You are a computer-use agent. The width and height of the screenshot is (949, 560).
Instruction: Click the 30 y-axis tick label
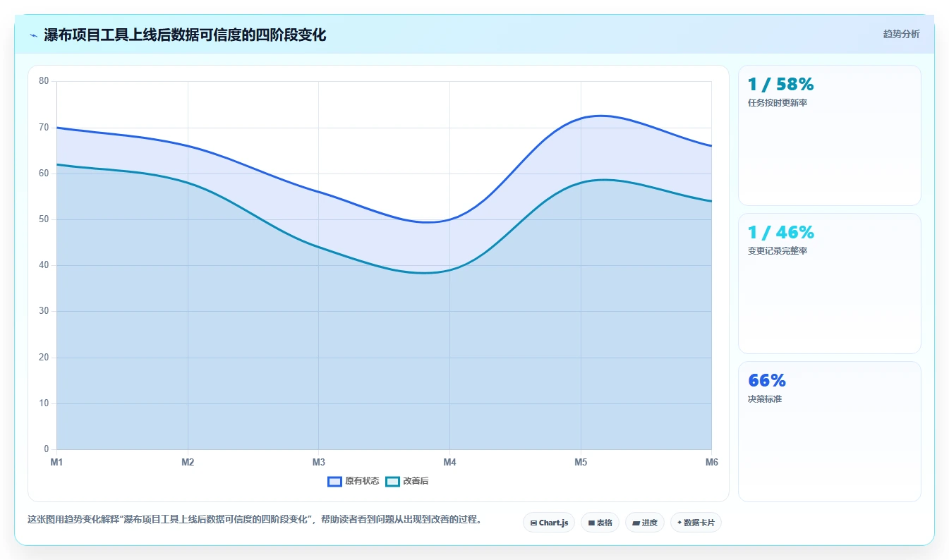[x=44, y=311]
